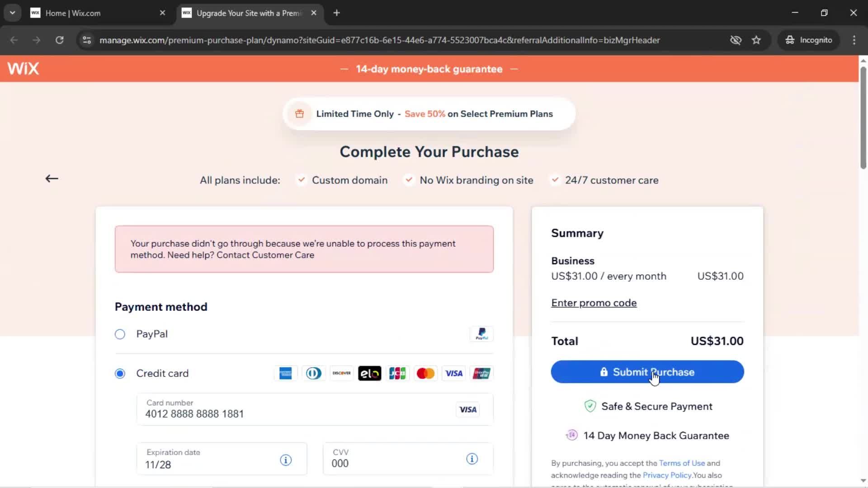Click the Safe & Secure Payment shield icon
This screenshot has width=868, height=488.
pos(590,406)
